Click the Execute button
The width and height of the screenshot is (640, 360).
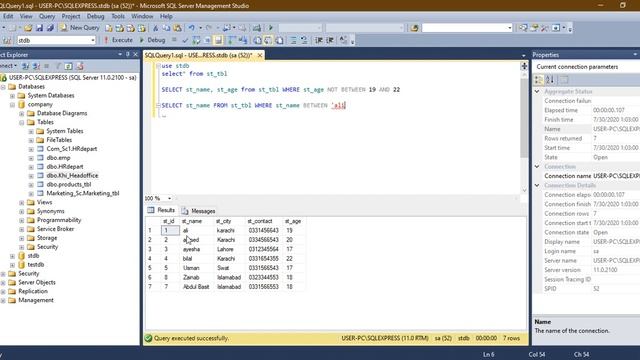click(x=118, y=40)
